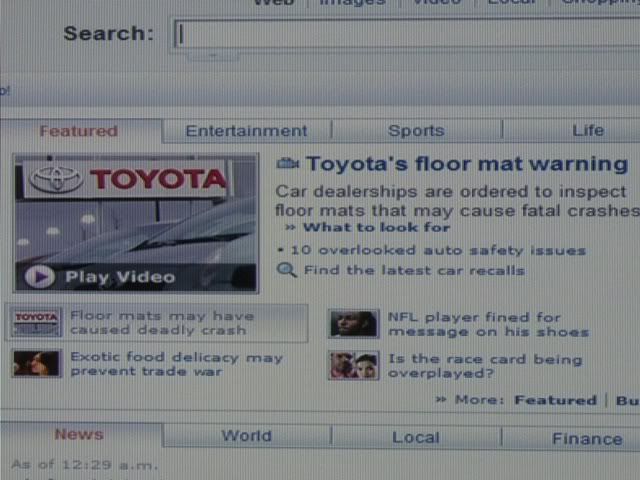Viewport: 640px width, 480px height.
Task: Click the race card story thumbnail
Action: (x=354, y=366)
